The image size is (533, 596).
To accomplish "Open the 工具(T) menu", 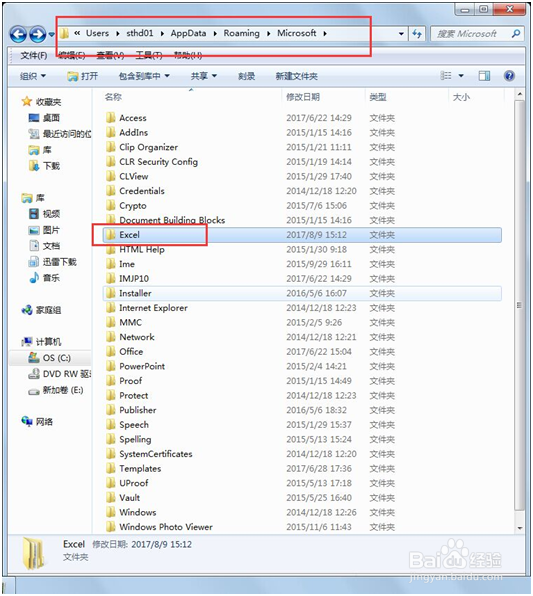I will [x=149, y=55].
